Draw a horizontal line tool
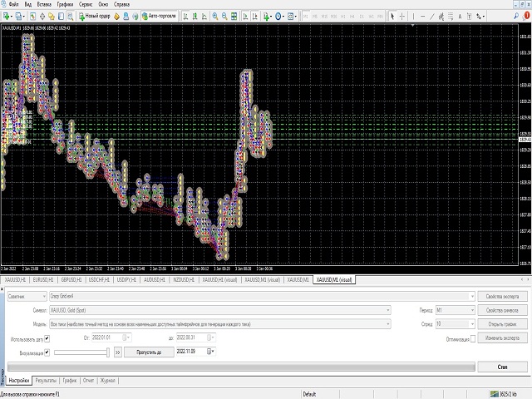This screenshot has width=532, height=399. (423, 16)
